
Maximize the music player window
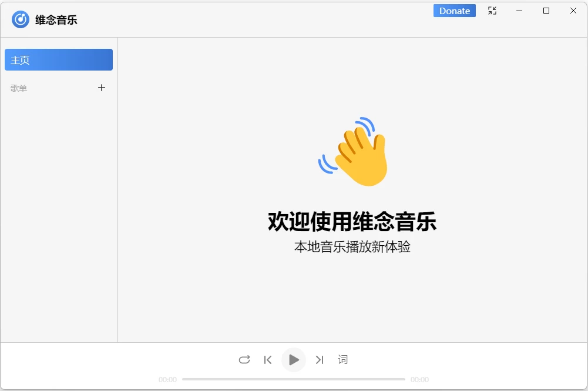point(546,11)
